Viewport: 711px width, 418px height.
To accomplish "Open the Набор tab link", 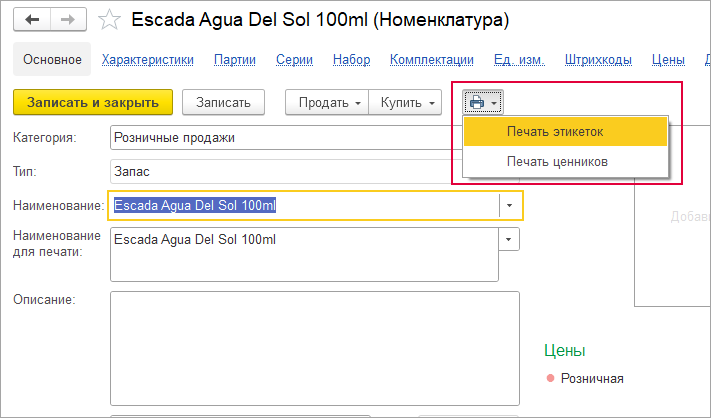I will [351, 59].
